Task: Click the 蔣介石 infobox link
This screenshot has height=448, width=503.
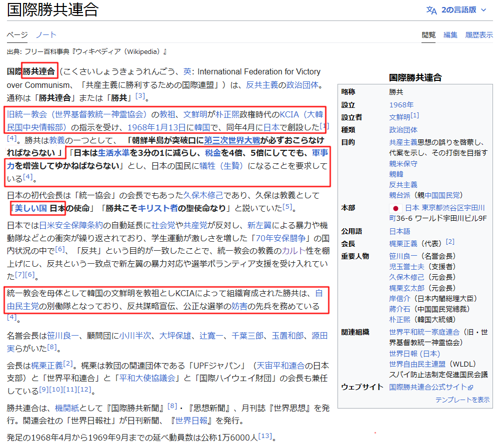Action: click(399, 309)
